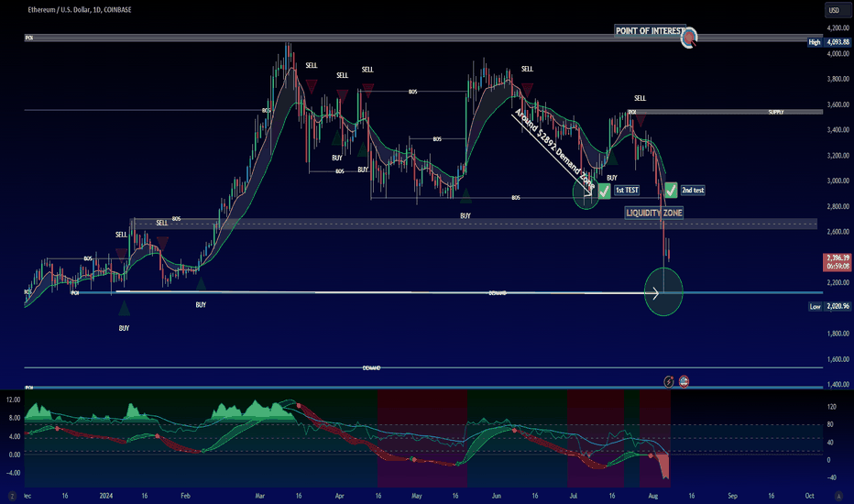Click the High 4,093.88 price label
854x504 pixels.
point(829,42)
